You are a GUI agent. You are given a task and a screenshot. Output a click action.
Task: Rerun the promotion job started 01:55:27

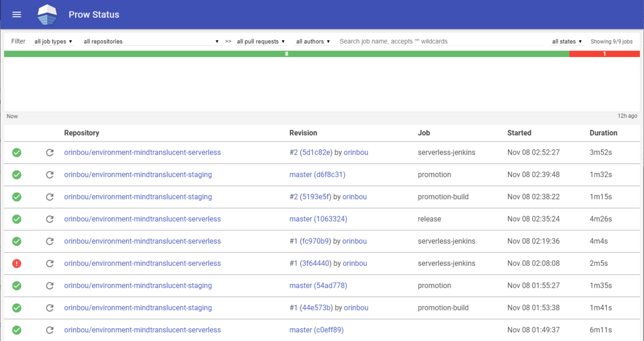coord(50,286)
